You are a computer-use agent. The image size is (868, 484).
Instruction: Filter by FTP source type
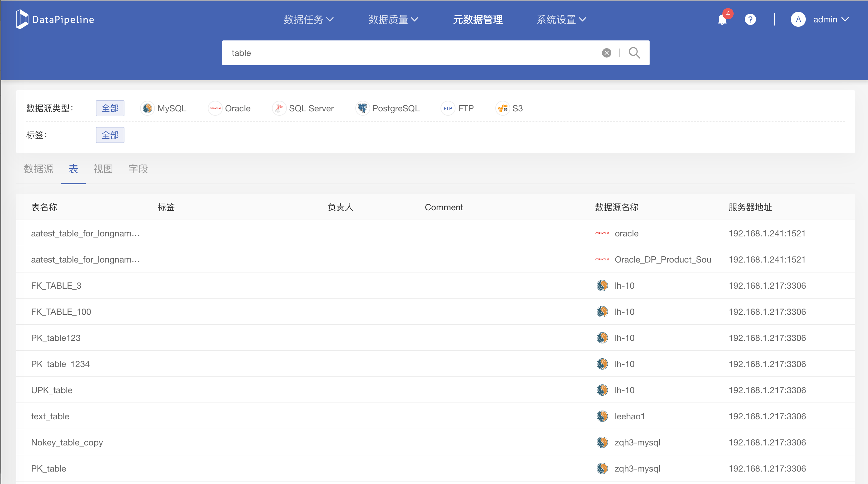[458, 109]
